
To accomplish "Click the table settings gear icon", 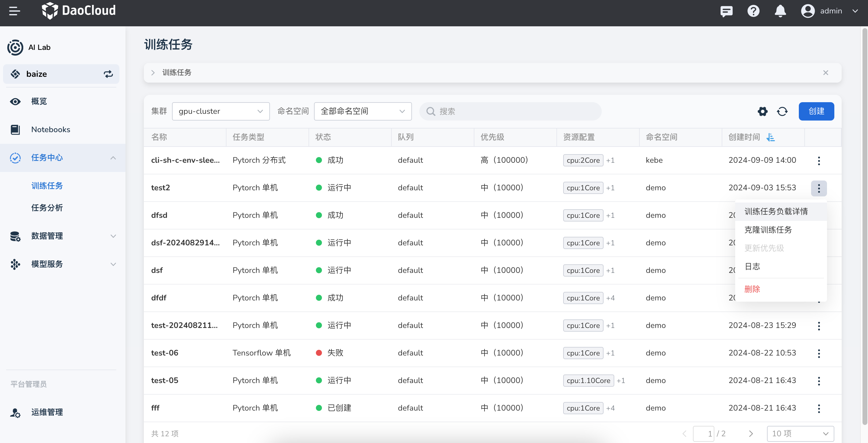I will coord(762,111).
